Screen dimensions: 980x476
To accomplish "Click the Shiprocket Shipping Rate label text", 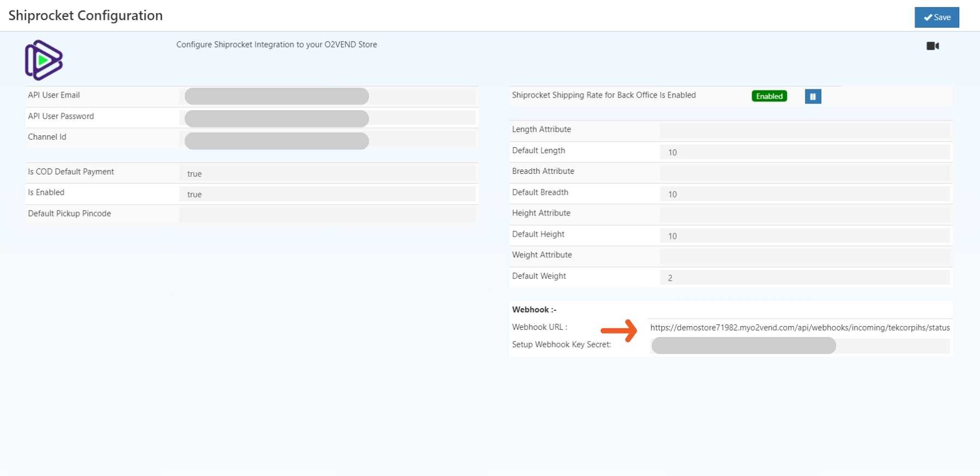I will [604, 95].
